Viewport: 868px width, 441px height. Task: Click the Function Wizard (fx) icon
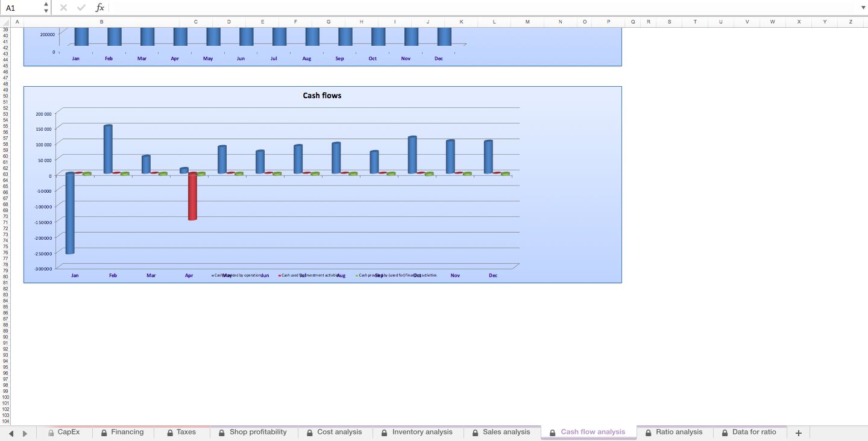tap(100, 7)
